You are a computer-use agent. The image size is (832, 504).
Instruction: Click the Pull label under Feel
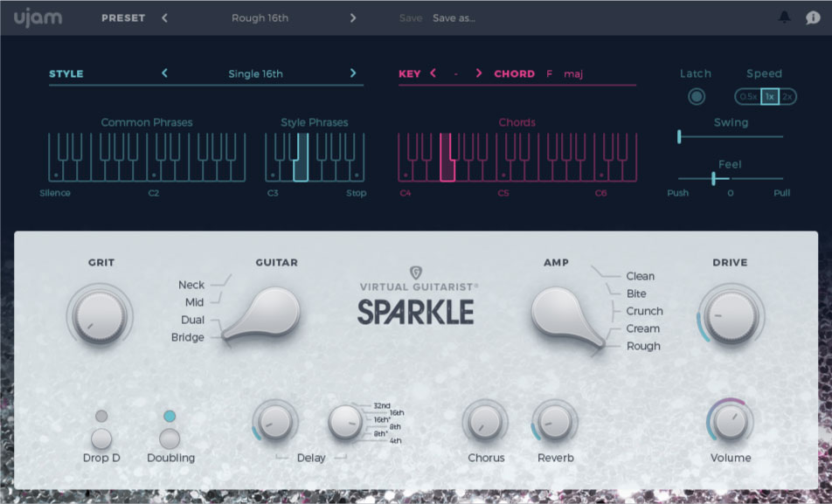point(781,193)
